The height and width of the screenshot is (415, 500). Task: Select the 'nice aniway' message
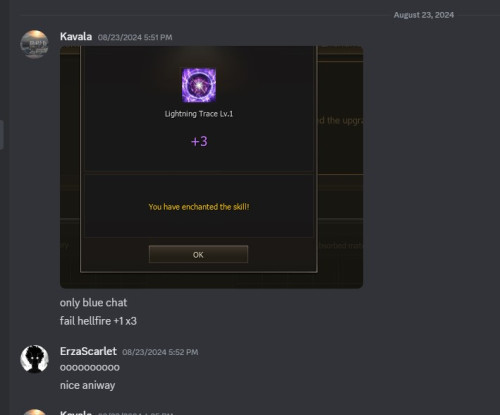click(87, 385)
